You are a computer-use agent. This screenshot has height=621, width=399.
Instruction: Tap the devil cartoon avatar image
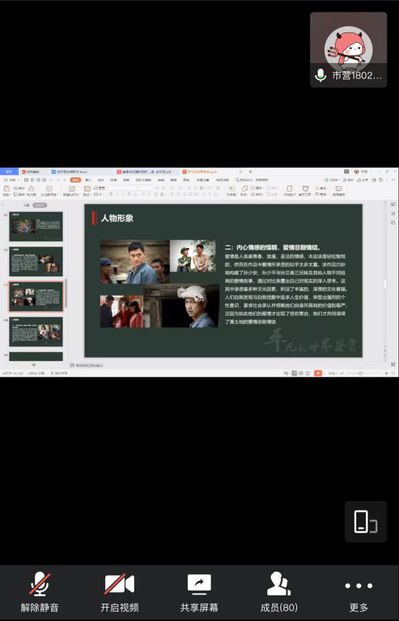click(348, 47)
